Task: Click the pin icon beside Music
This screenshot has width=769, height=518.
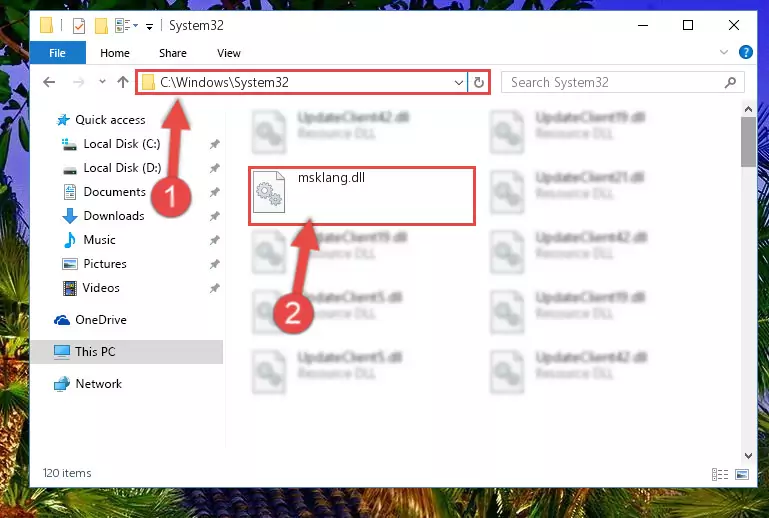Action: 214,240
